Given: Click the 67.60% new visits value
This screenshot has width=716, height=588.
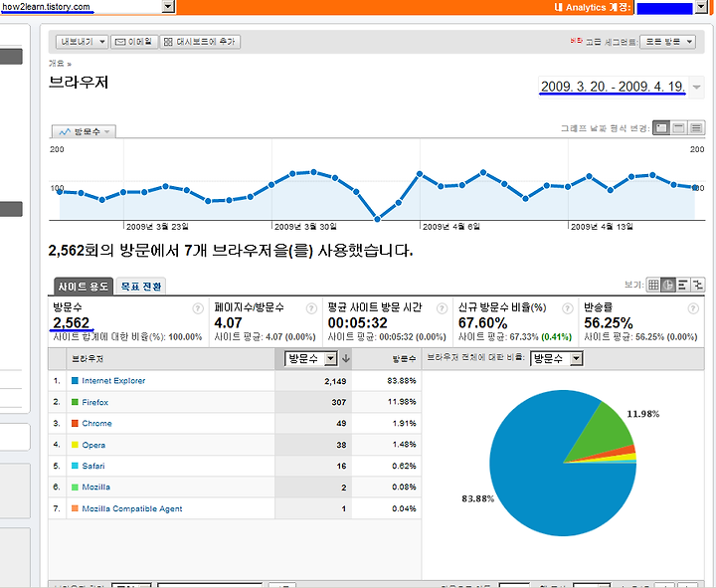Looking at the screenshot, I should [482, 323].
